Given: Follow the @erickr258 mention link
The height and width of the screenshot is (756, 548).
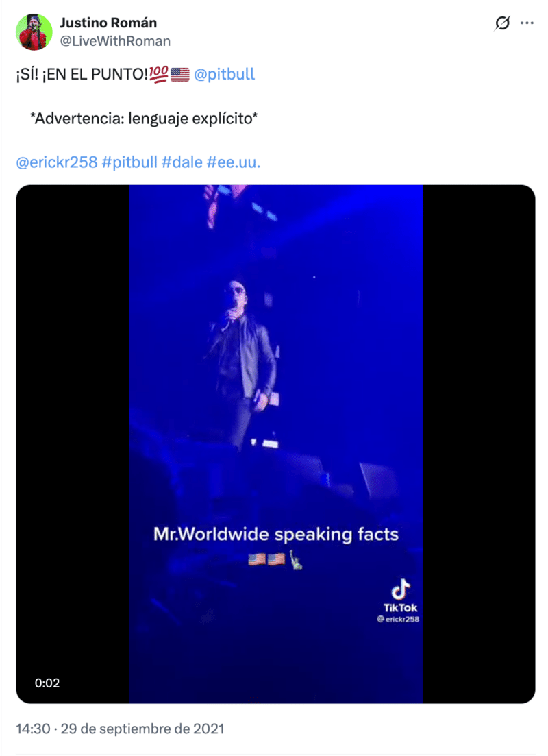Looking at the screenshot, I should coord(57,162).
